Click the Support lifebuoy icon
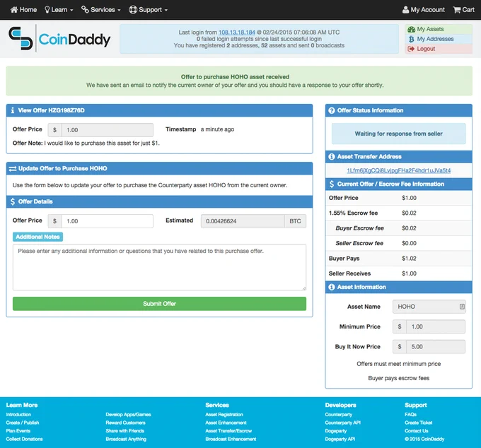Image resolution: width=481 pixels, height=448 pixels. [133, 10]
